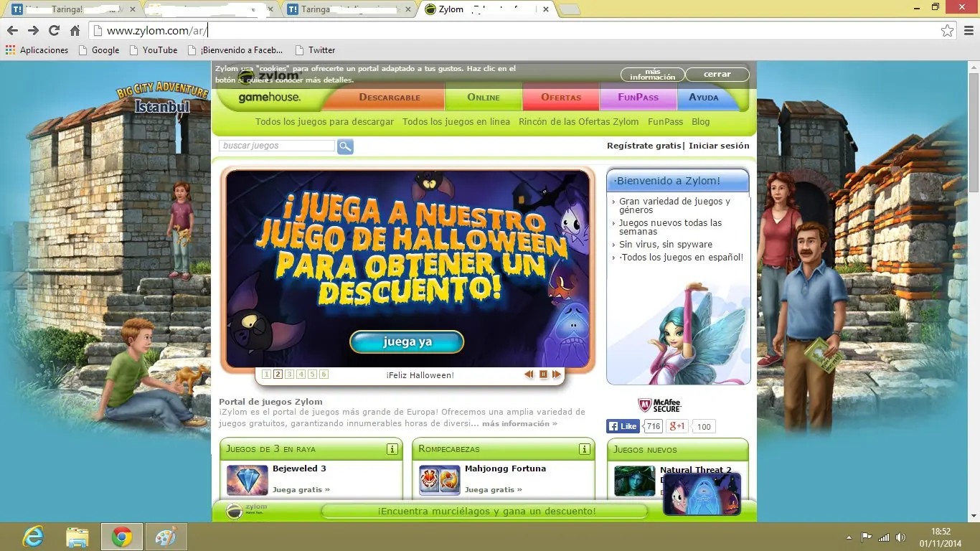Select banner slide 5
This screenshot has height=551, width=980.
pos(312,375)
